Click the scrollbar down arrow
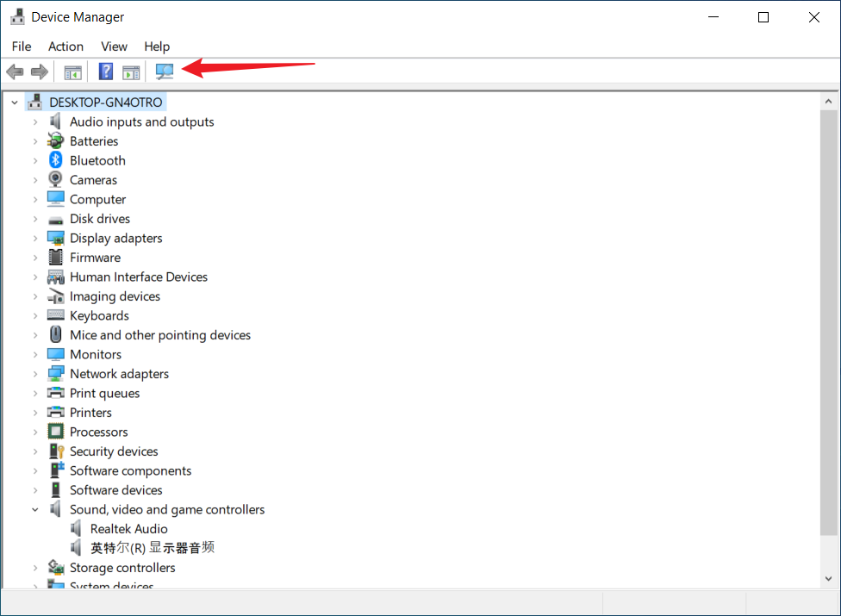This screenshot has height=616, width=841. click(x=828, y=580)
